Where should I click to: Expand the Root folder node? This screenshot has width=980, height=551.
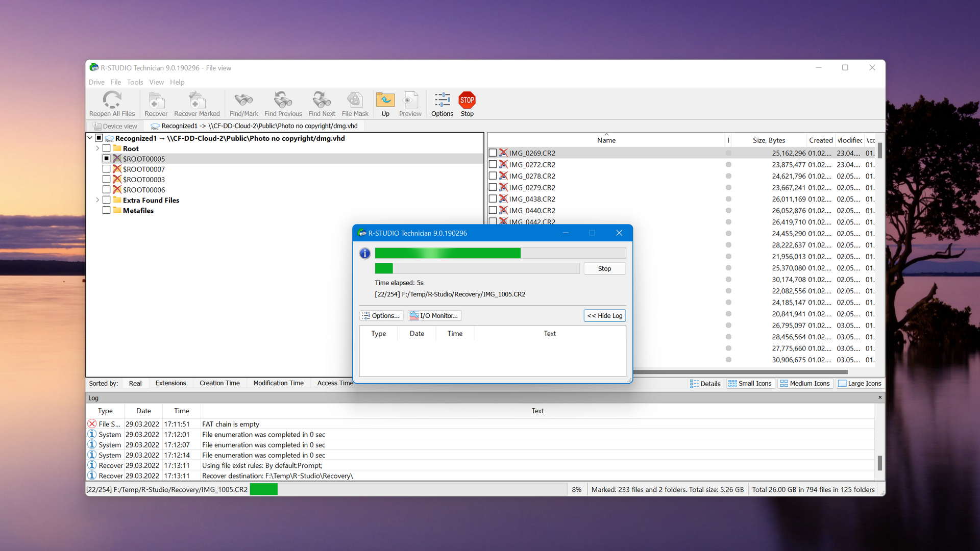click(97, 148)
